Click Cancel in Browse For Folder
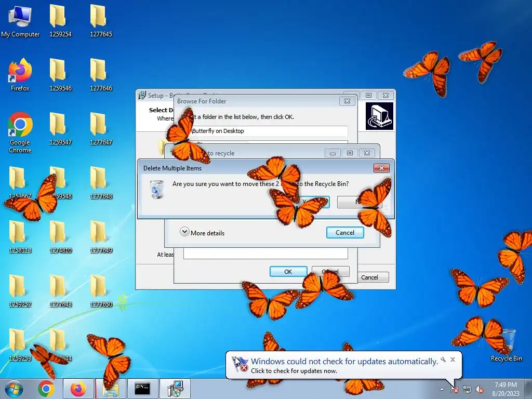The height and width of the screenshot is (399, 532). pyautogui.click(x=330, y=271)
